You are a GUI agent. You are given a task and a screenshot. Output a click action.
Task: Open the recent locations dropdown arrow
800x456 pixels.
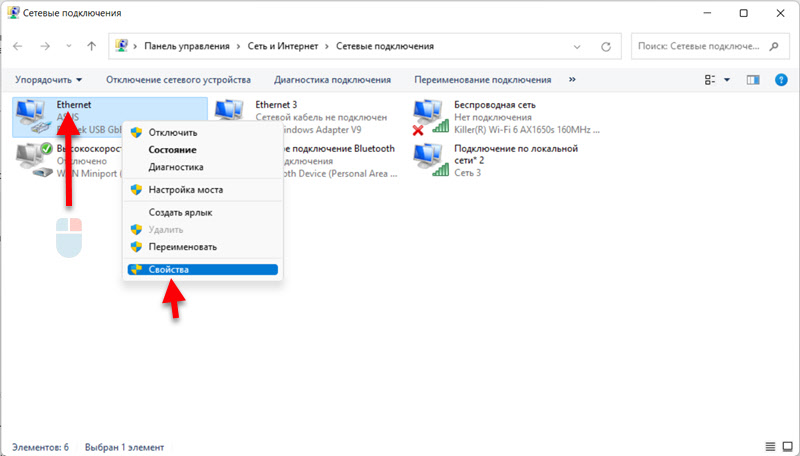[x=68, y=46]
